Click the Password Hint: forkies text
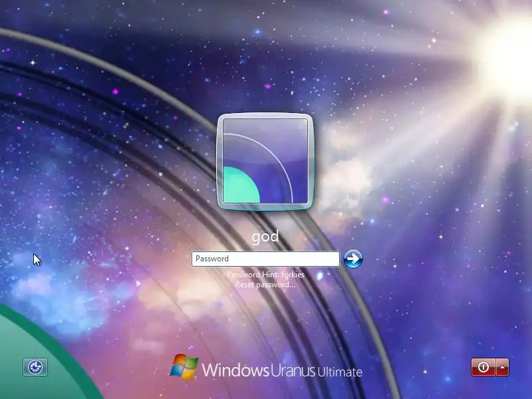The height and width of the screenshot is (399, 532). pyautogui.click(x=265, y=275)
